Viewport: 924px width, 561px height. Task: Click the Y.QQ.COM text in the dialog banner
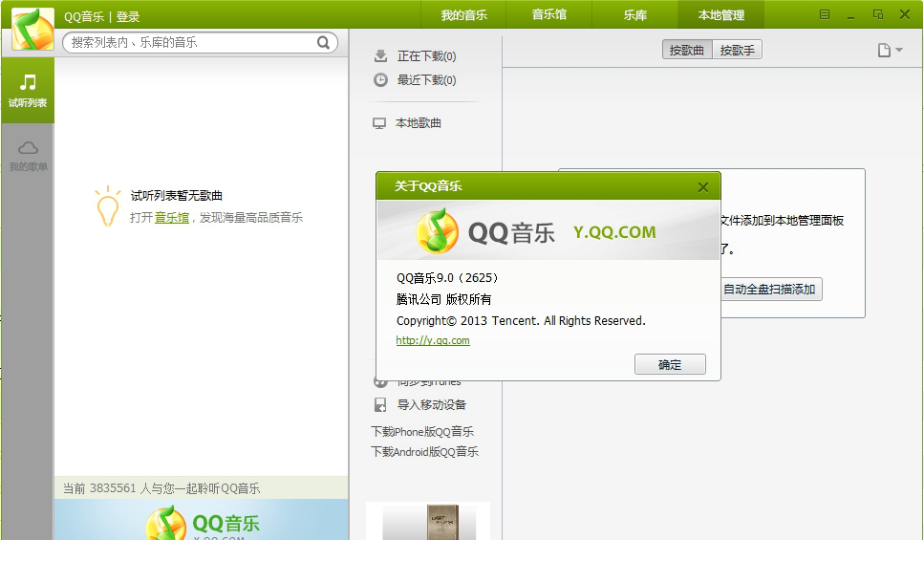coord(614,232)
